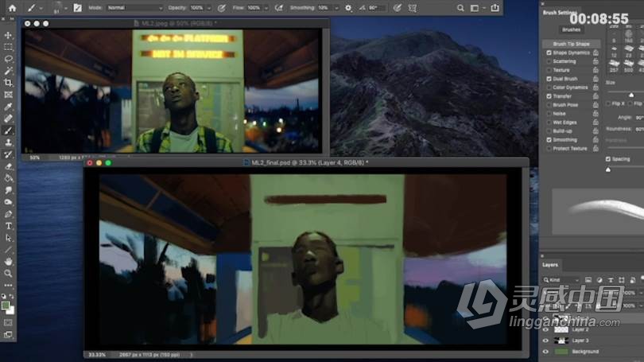
Task: Click the Share icon
Action: click(495, 8)
